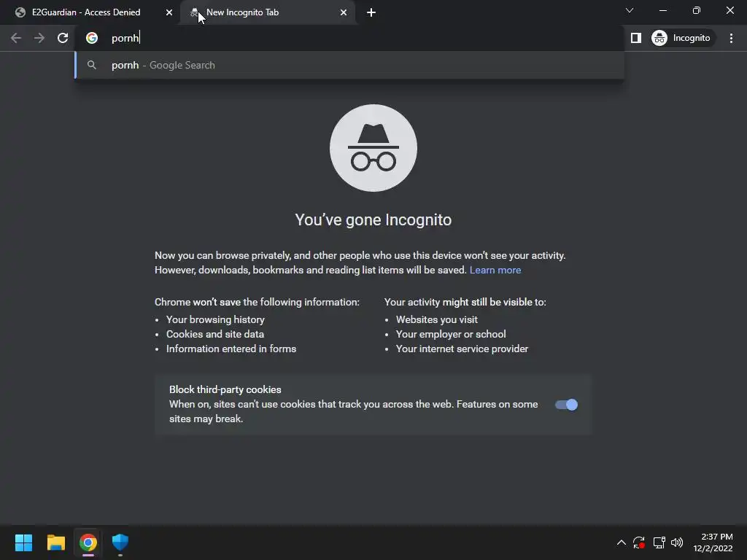Open the volume speaker icon
Screen dimensions: 747x560
(x=677, y=542)
